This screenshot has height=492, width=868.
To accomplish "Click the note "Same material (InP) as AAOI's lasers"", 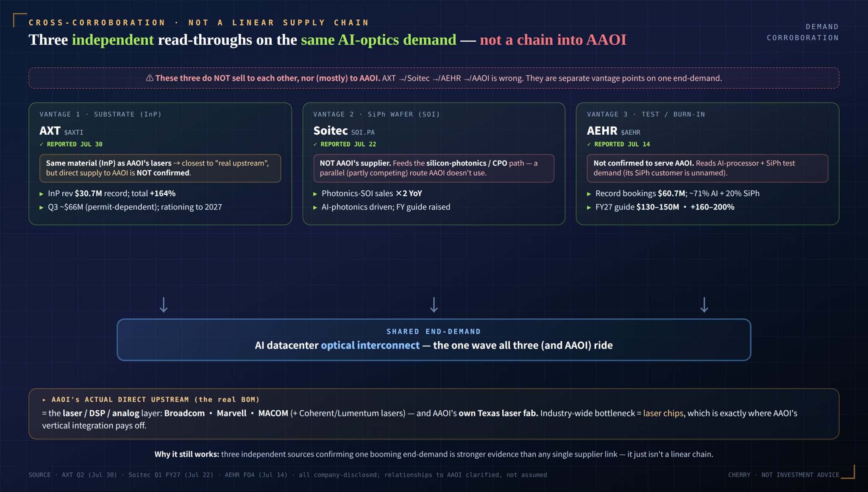I will (x=109, y=163).
